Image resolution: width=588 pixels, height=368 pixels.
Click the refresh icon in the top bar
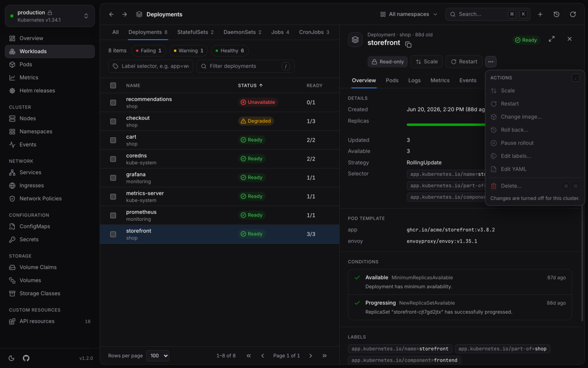573,14
